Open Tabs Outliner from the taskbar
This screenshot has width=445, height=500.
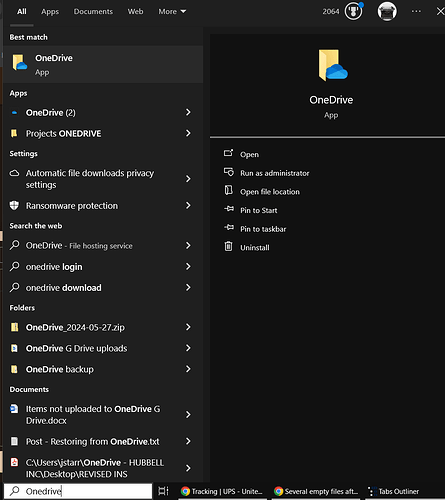[x=393, y=491]
